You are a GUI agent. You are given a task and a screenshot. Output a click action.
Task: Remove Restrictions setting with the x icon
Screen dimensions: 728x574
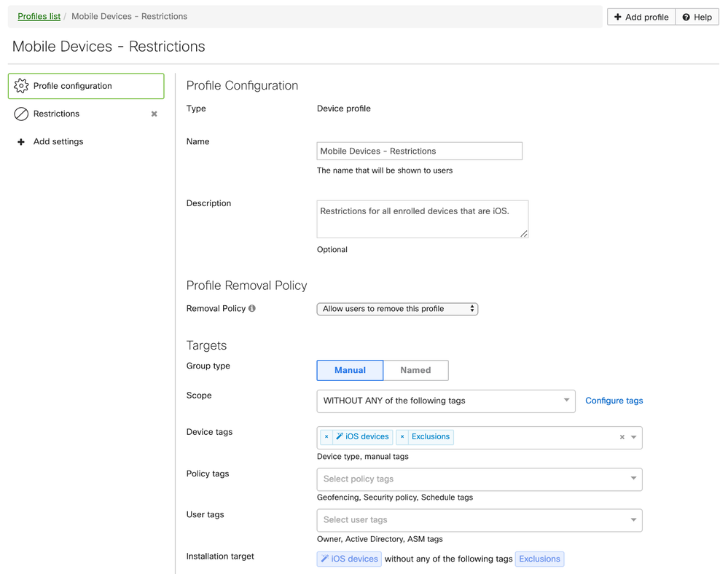tap(154, 114)
